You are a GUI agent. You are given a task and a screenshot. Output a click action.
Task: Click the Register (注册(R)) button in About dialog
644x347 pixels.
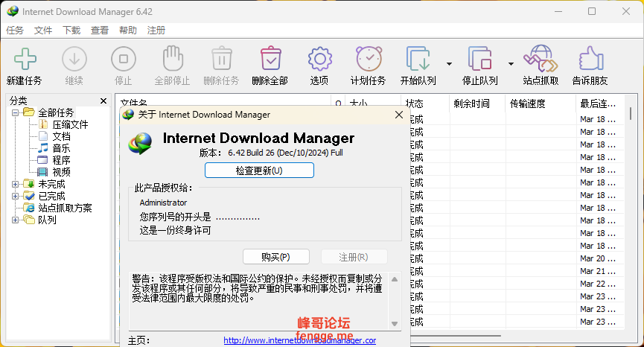[354, 257]
